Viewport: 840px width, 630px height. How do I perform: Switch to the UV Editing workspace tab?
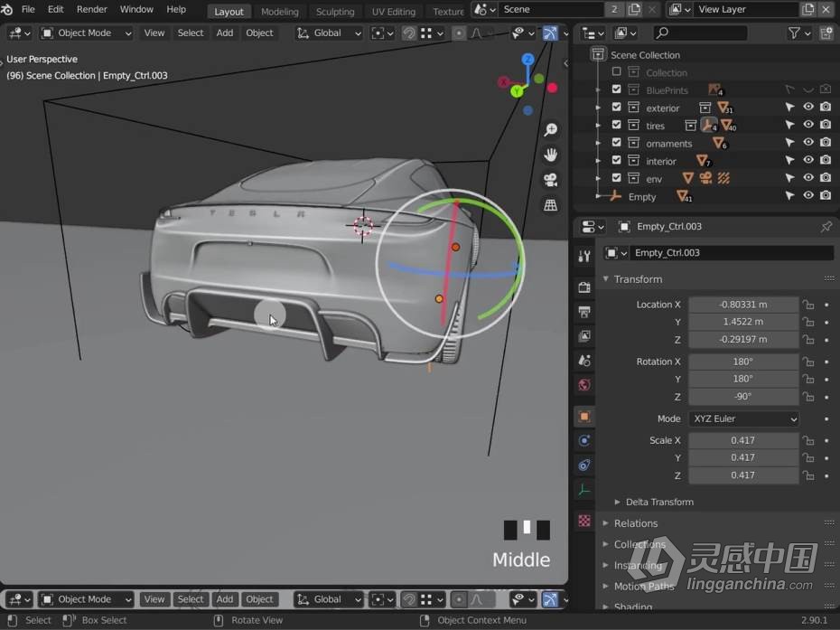click(393, 11)
